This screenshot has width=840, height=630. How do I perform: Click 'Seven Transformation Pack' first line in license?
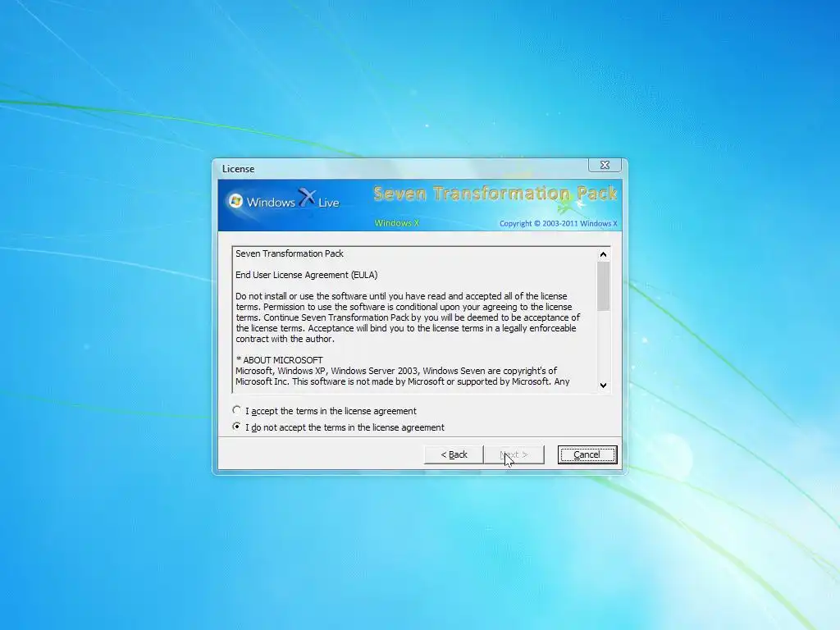(290, 253)
